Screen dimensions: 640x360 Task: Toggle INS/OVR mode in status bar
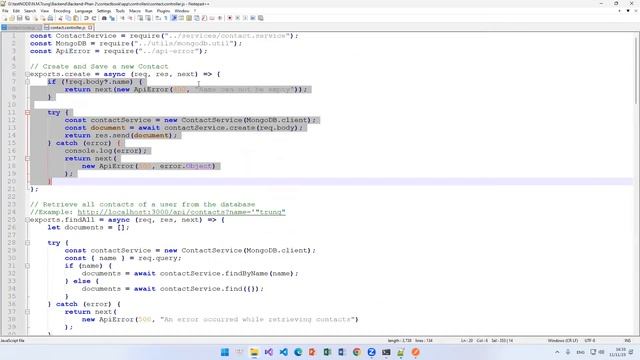click(627, 340)
